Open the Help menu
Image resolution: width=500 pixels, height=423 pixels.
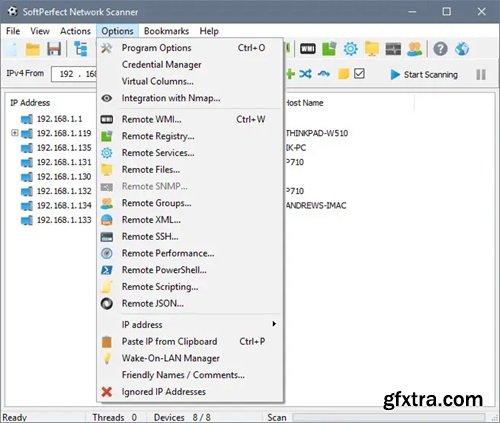209,31
